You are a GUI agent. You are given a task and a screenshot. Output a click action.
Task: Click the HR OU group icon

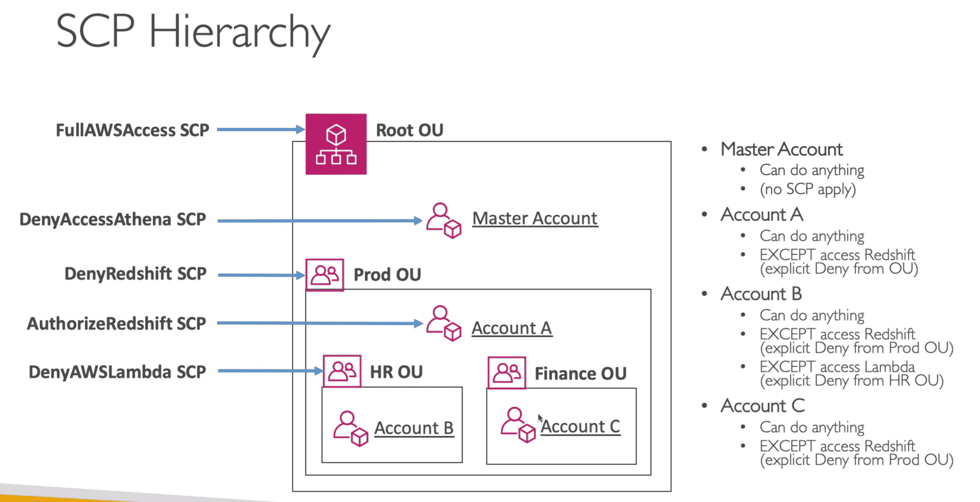(342, 371)
